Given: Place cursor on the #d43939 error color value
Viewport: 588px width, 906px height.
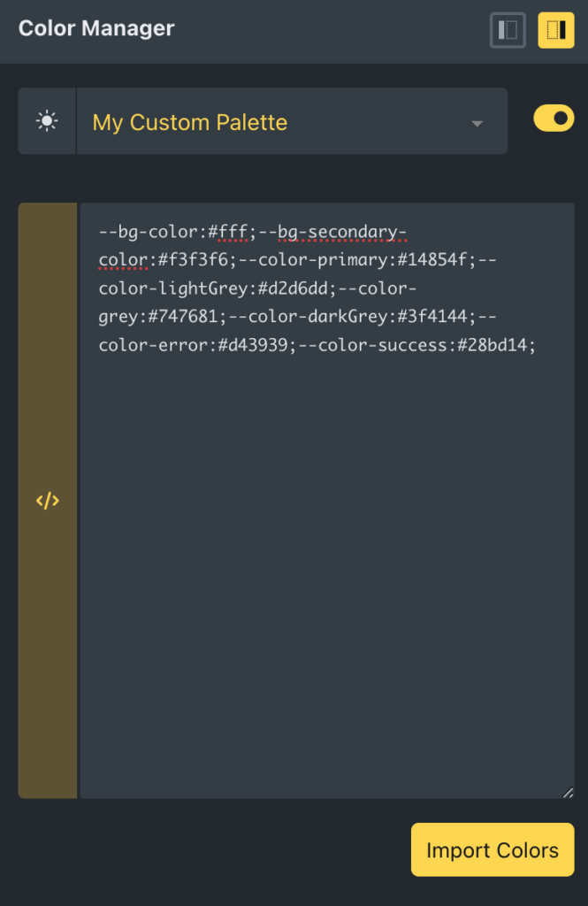Looking at the screenshot, I should click(252, 346).
